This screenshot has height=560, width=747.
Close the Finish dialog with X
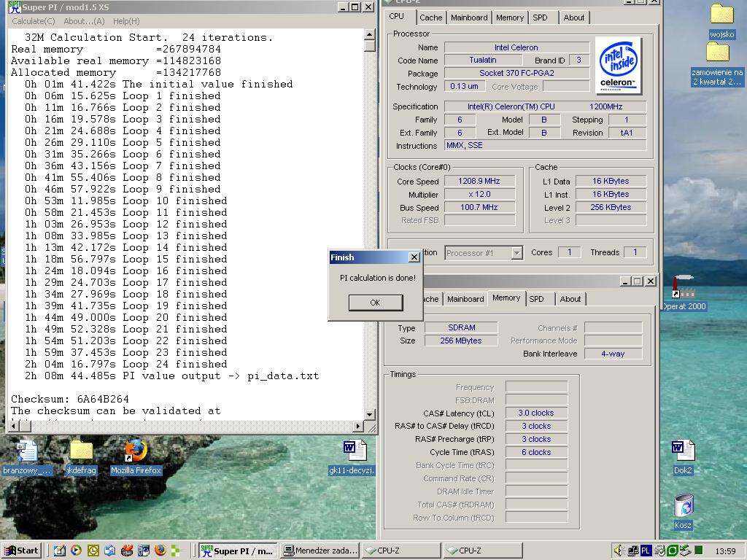pos(414,257)
